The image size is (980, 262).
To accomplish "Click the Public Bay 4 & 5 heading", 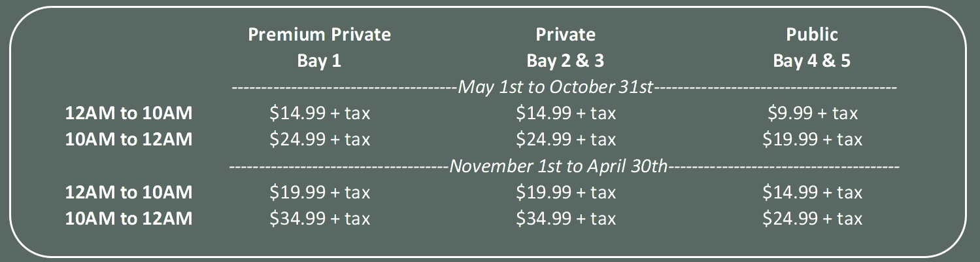I will pyautogui.click(x=812, y=48).
